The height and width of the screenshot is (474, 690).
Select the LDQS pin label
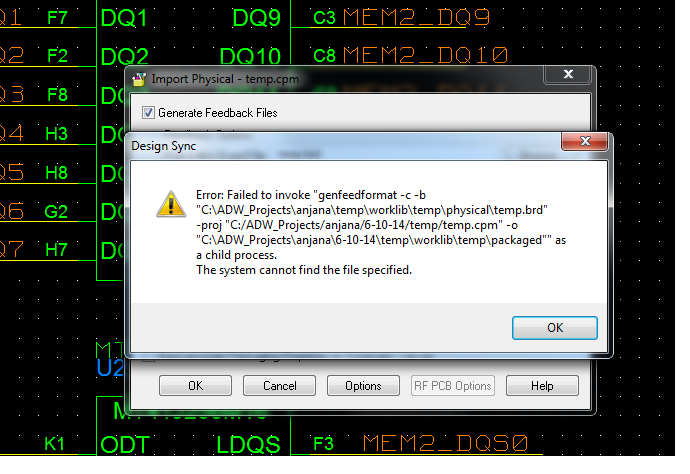[248, 445]
